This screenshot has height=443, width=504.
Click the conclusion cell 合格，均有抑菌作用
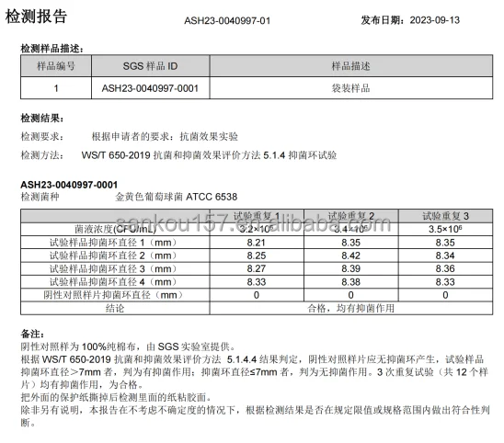[351, 309]
